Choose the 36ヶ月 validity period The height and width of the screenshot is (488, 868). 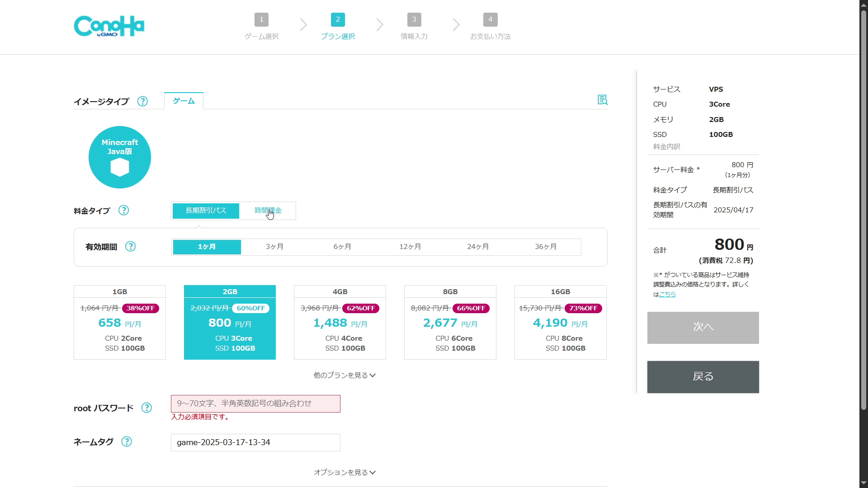(x=546, y=247)
